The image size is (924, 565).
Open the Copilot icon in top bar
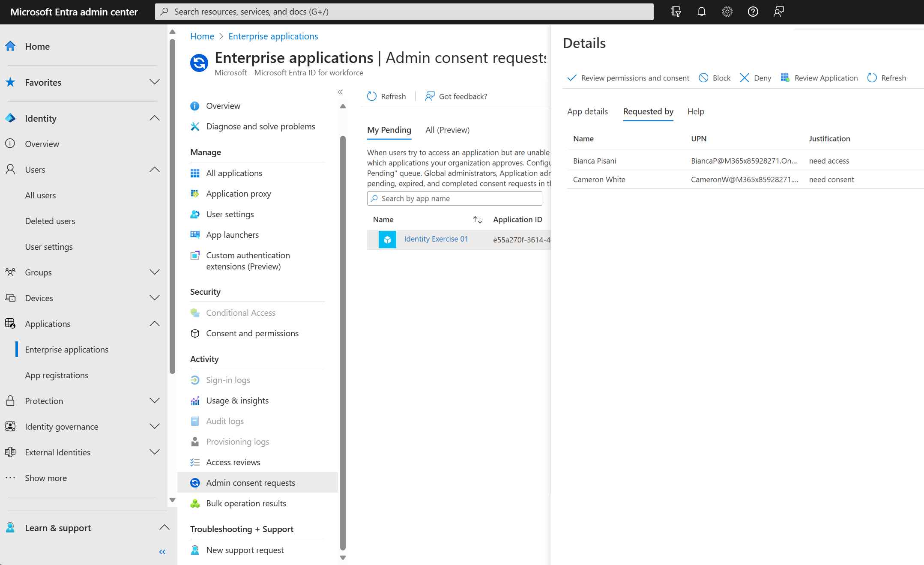click(676, 12)
